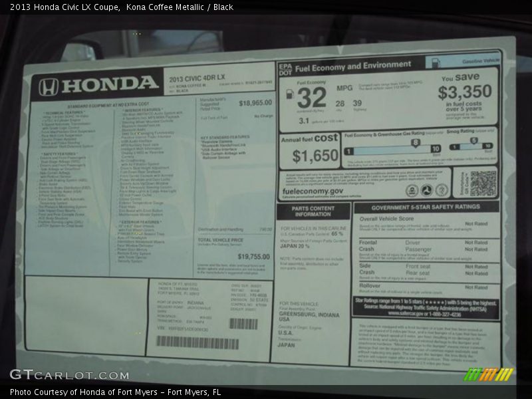Viewport: 532px width, 399px height.
Task: Click the small barcode beside the dealer info
Action: click(243, 324)
